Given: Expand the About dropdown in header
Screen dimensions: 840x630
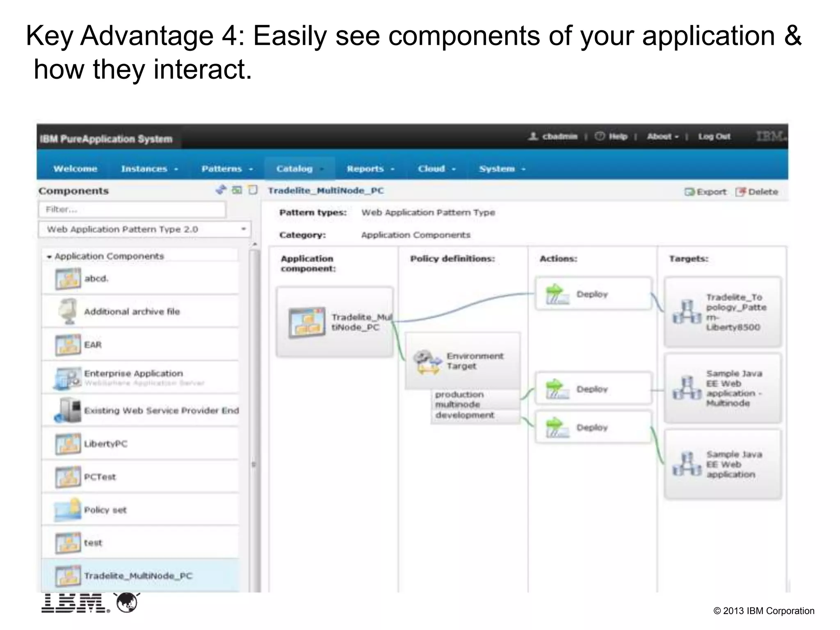Looking at the screenshot, I should 662,137.
